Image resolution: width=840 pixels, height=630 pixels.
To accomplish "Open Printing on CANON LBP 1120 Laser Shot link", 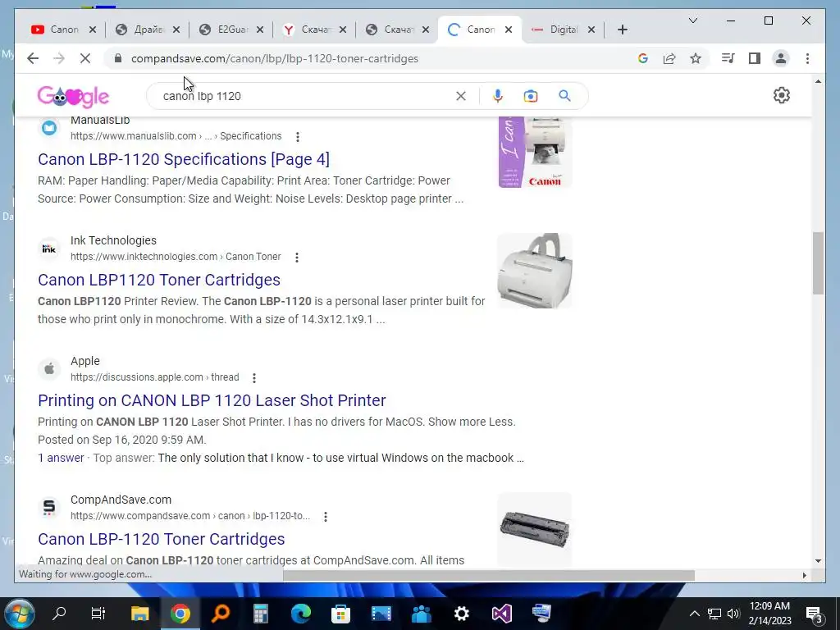I will (x=212, y=400).
